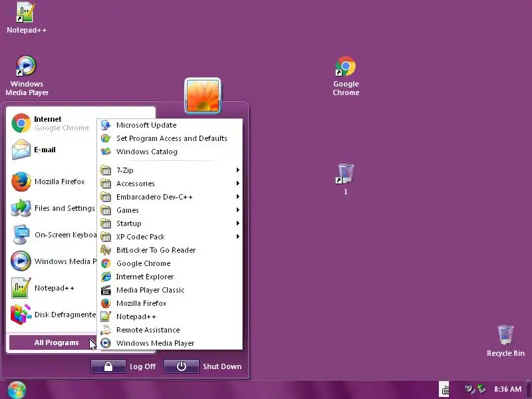This screenshot has height=399, width=532.
Task: Open Windows Catalog entry
Action: (x=170, y=152)
